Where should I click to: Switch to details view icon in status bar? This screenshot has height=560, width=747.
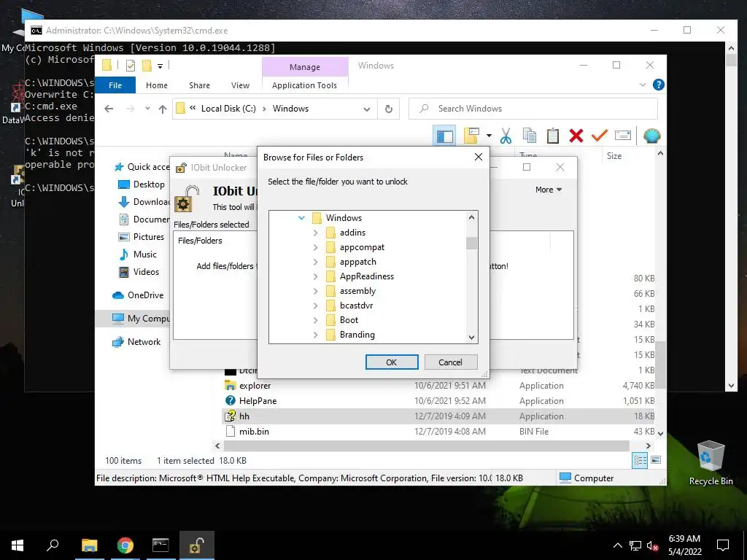[x=640, y=460]
